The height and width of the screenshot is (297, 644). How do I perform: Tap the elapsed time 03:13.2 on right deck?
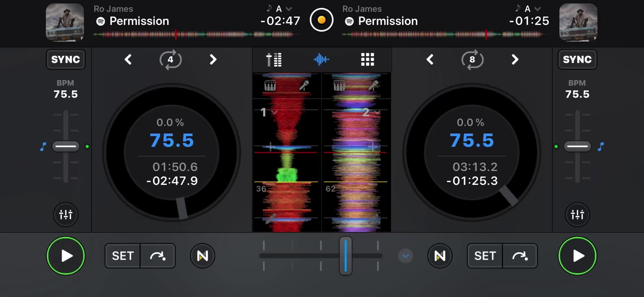(x=475, y=167)
